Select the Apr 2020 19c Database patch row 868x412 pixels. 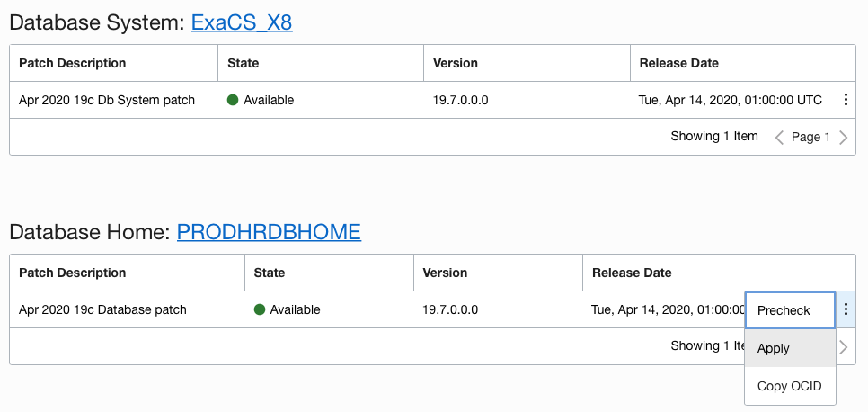102,309
